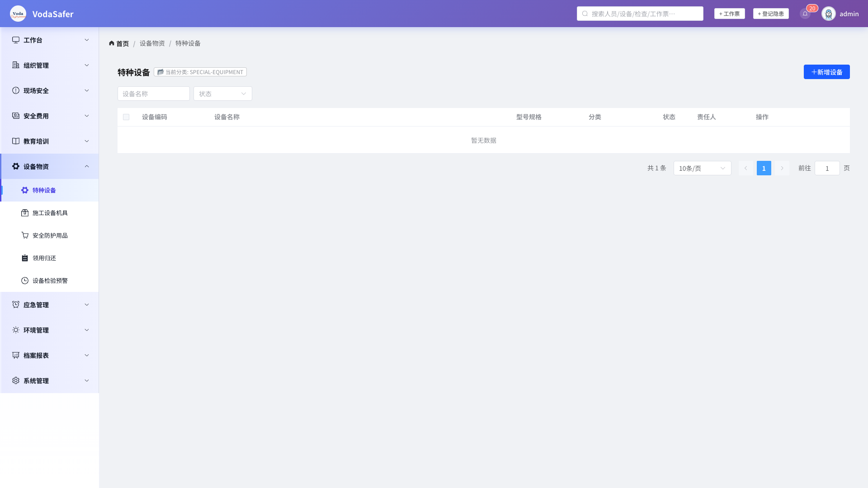
Task: Open the 状态 filter dropdown
Action: click(223, 94)
